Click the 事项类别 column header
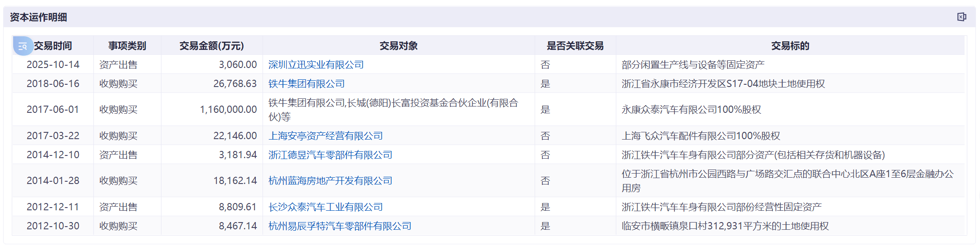 pyautogui.click(x=127, y=46)
